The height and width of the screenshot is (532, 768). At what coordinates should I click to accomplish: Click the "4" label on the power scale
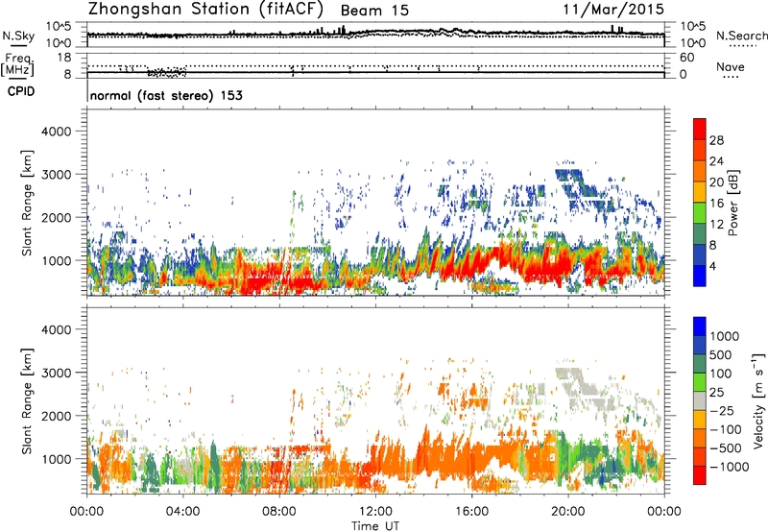713,266
